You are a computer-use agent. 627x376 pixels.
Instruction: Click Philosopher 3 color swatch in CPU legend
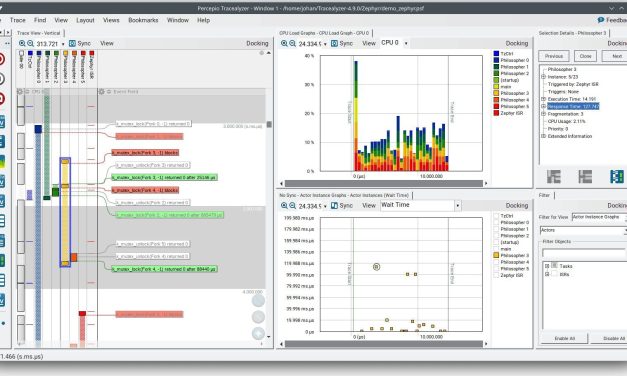[x=496, y=93]
